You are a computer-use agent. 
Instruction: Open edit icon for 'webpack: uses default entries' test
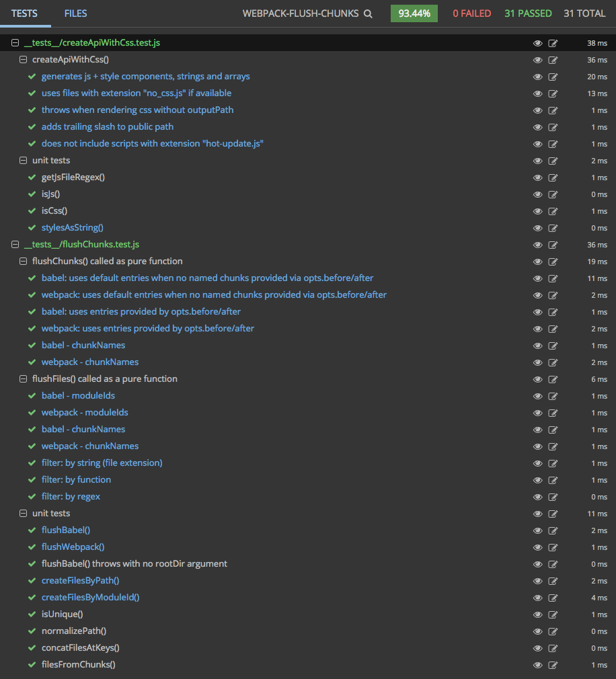click(x=553, y=295)
